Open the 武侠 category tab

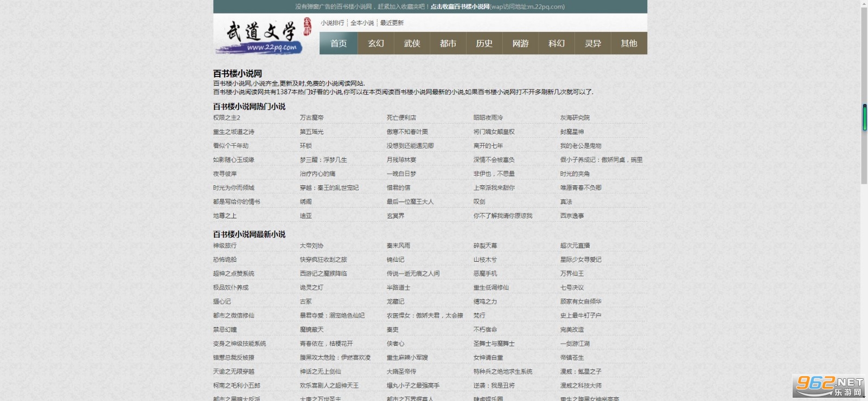(412, 43)
